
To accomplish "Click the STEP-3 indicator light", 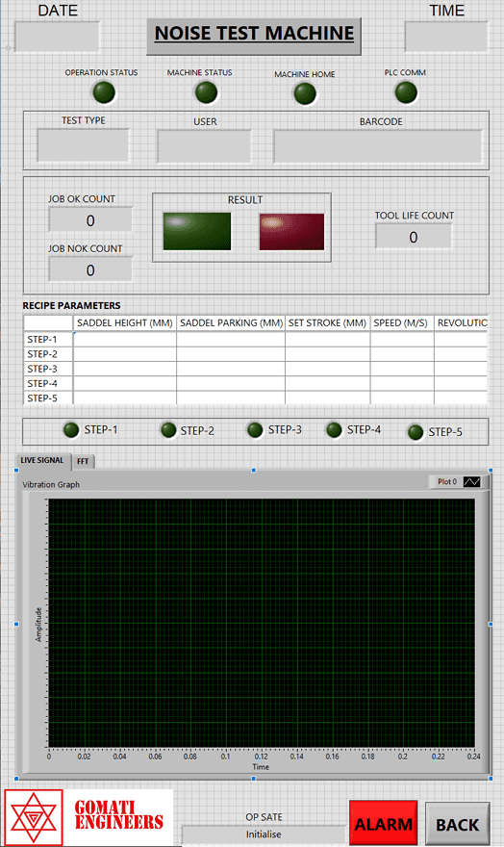I will (255, 430).
